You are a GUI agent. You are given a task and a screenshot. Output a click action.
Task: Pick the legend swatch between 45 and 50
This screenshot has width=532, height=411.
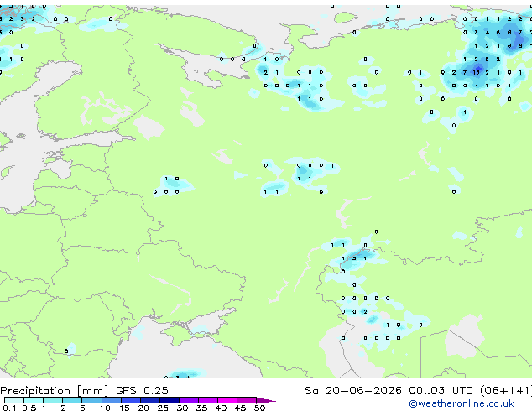coord(247,400)
